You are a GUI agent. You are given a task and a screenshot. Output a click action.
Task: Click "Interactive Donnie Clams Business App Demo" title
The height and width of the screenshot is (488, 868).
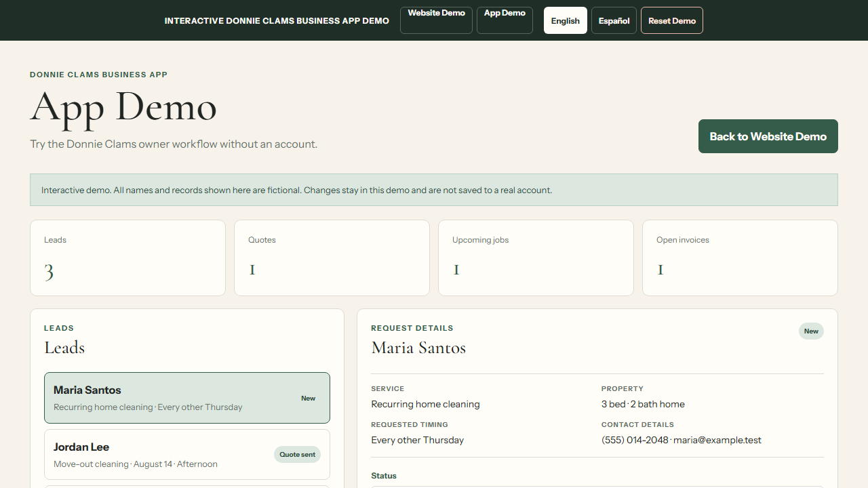[x=277, y=21]
